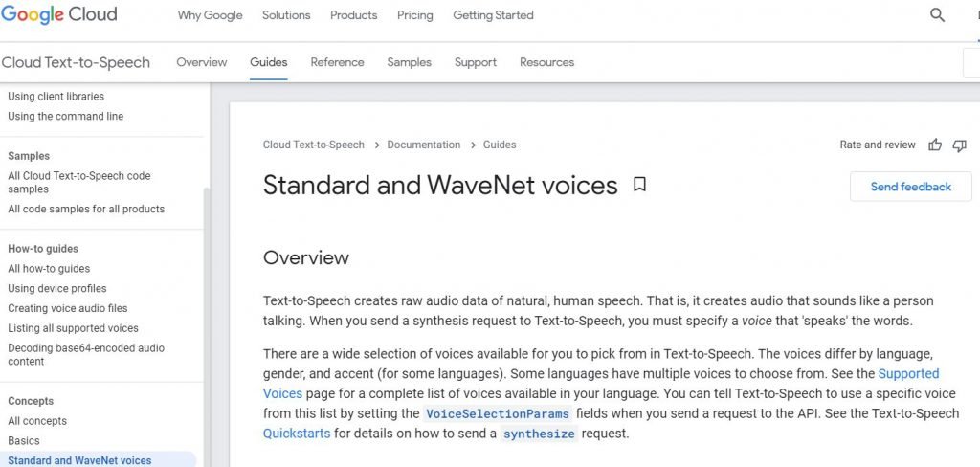Click the thumbs up rating icon
Screen dimensions: 980x467
[x=935, y=145]
